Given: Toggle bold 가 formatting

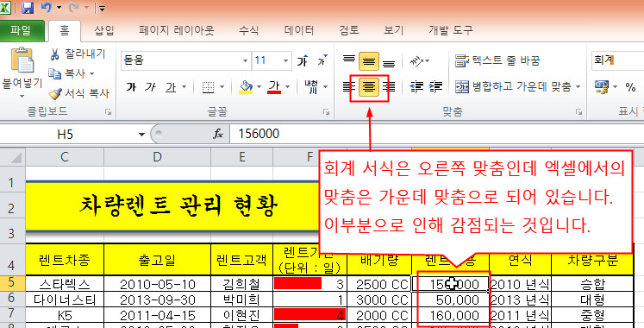Looking at the screenshot, I should coord(131,87).
